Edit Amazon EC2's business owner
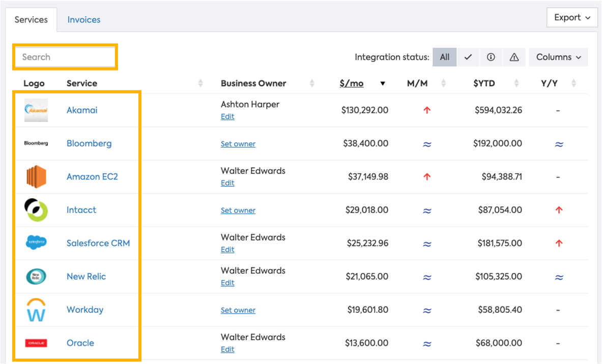The height and width of the screenshot is (364, 602). 227,183
